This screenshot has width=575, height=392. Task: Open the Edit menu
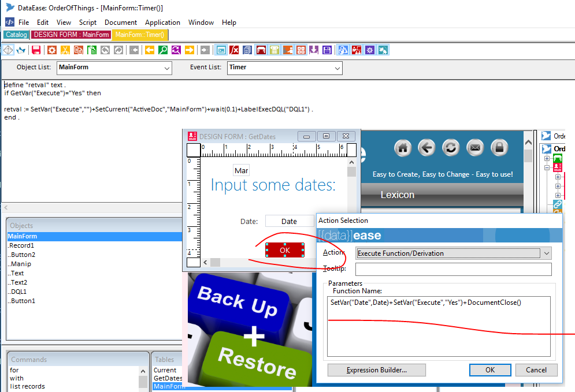click(43, 23)
